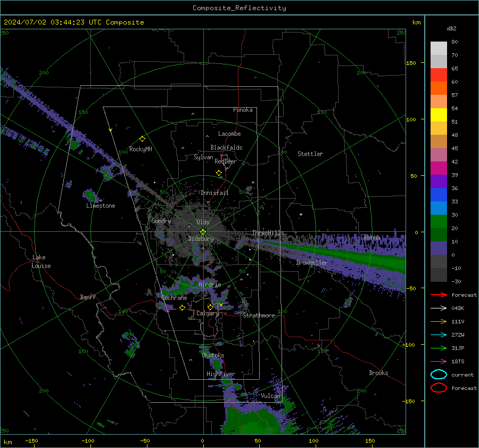This screenshot has width=479, height=448.
Task: Click the Sylvan label
Action: (x=203, y=157)
